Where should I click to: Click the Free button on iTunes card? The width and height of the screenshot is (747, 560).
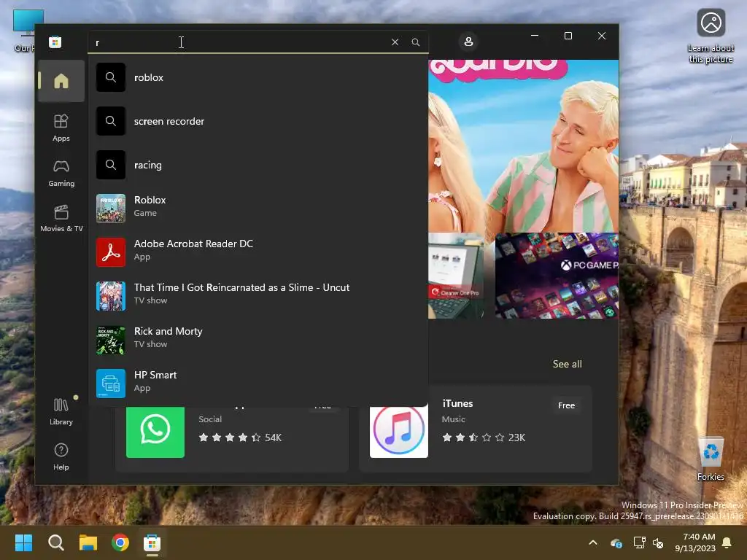pos(566,405)
